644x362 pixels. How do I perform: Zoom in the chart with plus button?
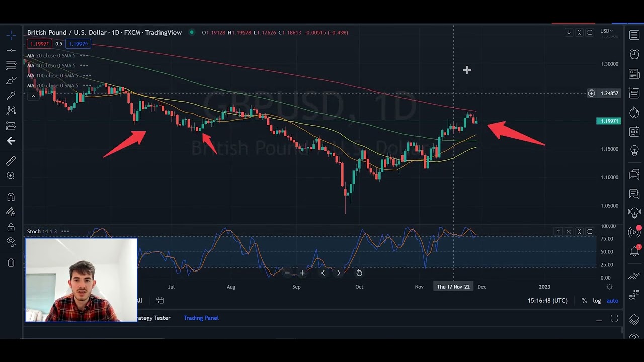tap(302, 273)
